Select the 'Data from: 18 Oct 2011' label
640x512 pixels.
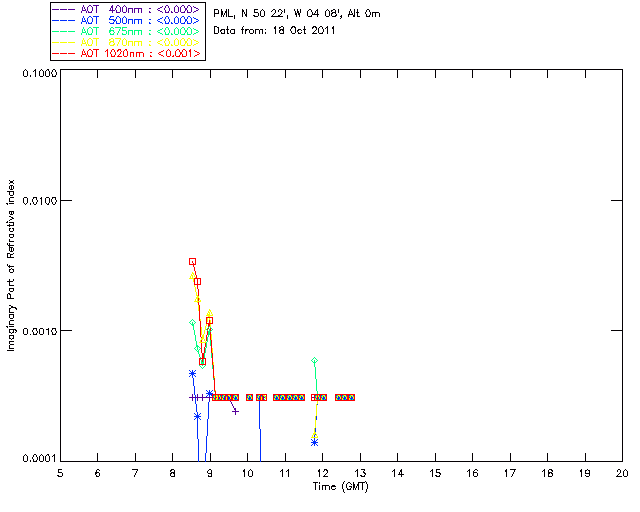pyautogui.click(x=274, y=31)
